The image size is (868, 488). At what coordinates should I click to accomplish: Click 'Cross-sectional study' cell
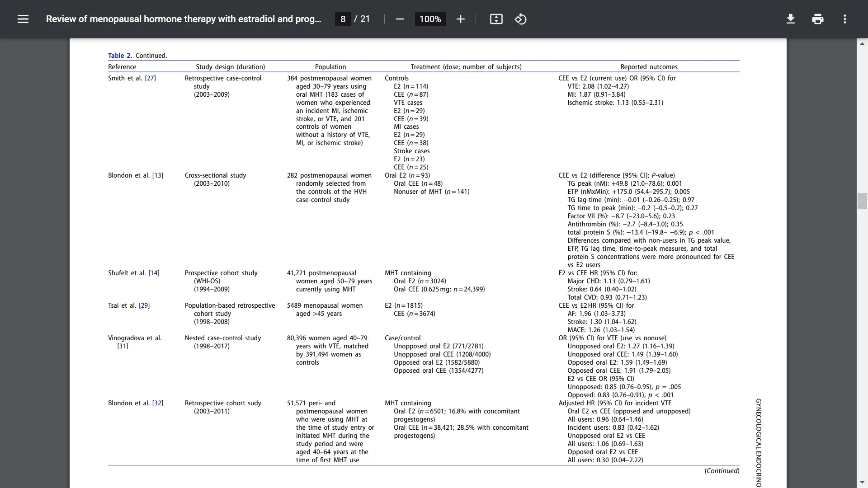215,175
